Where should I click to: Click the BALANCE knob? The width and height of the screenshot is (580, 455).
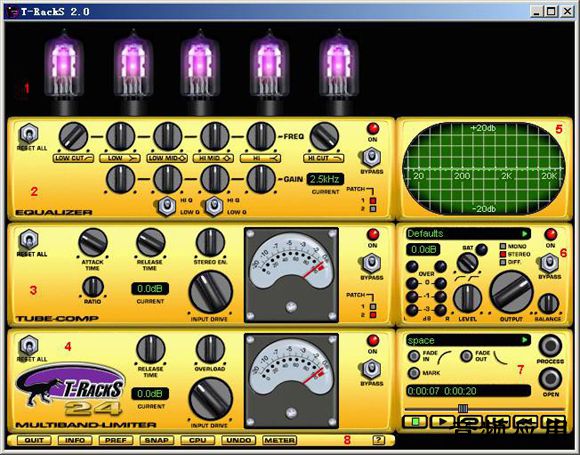(x=549, y=304)
